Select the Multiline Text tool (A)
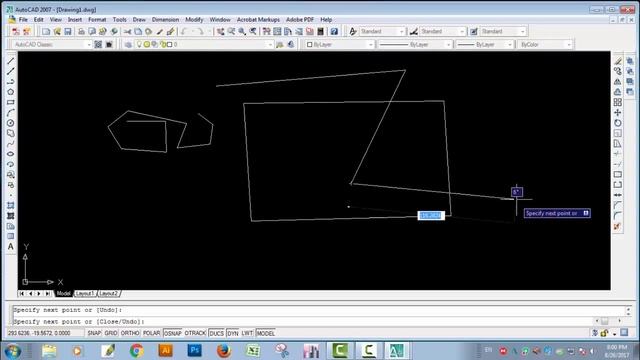The image size is (640, 360). point(11,247)
